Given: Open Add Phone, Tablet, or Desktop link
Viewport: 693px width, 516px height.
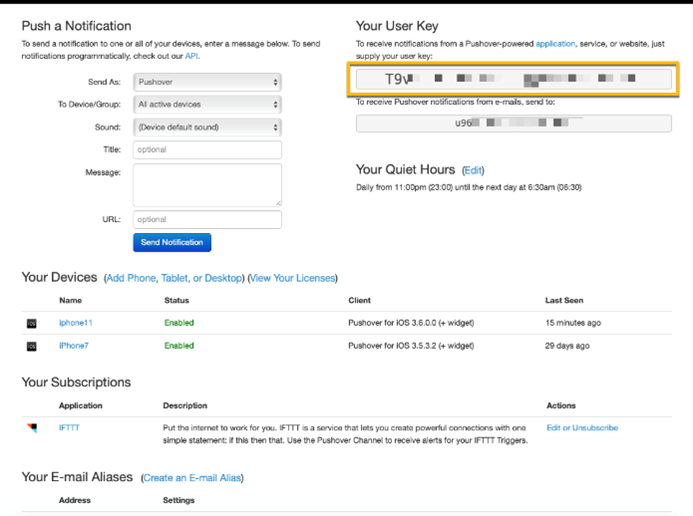Looking at the screenshot, I should pyautogui.click(x=175, y=278).
